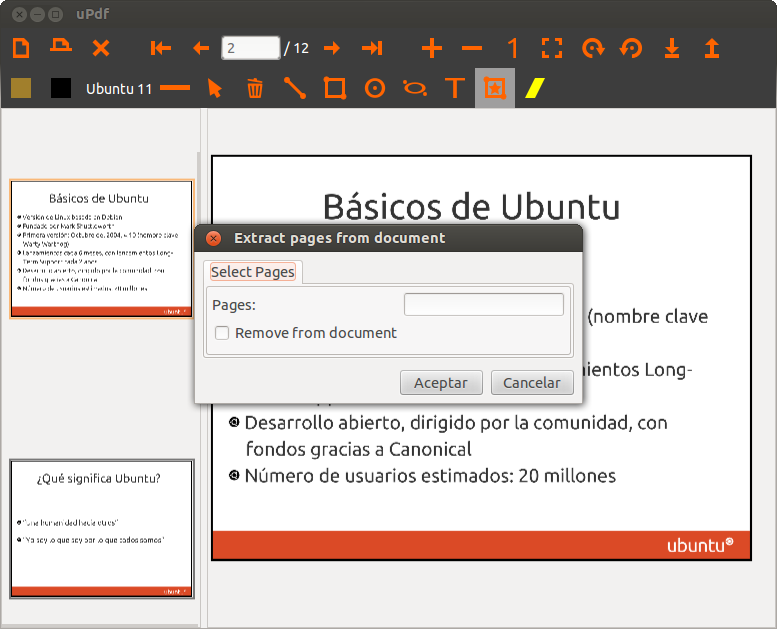Jump to first page arrow icon
Screen dimensions: 777x629
161,48
